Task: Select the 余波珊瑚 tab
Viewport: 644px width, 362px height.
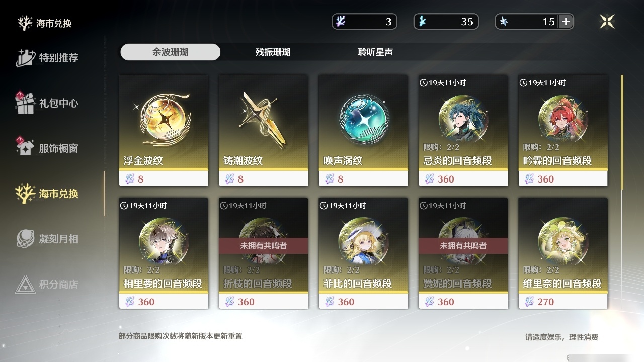Action: click(170, 52)
